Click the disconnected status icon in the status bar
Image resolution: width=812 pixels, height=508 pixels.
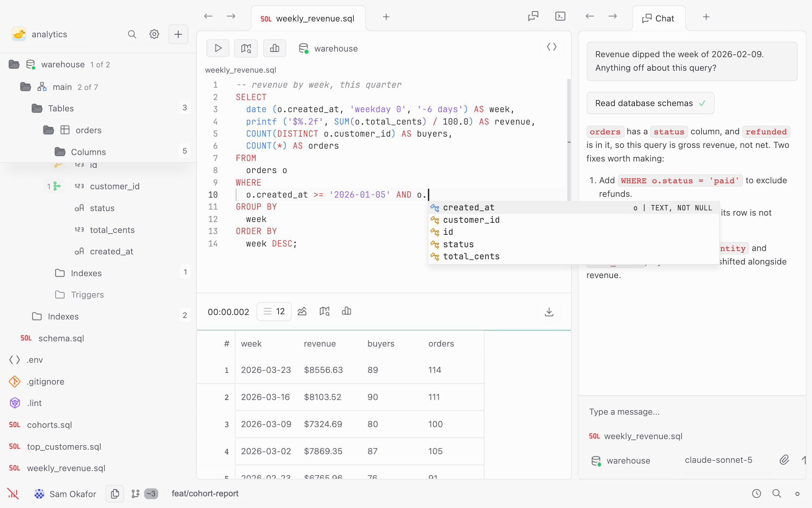click(x=13, y=493)
